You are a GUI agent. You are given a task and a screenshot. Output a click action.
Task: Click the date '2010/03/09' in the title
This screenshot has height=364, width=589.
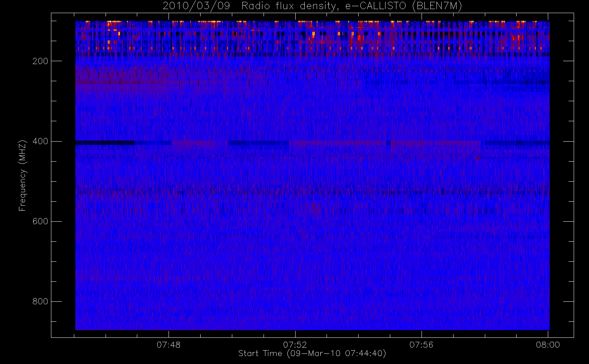tap(197, 6)
